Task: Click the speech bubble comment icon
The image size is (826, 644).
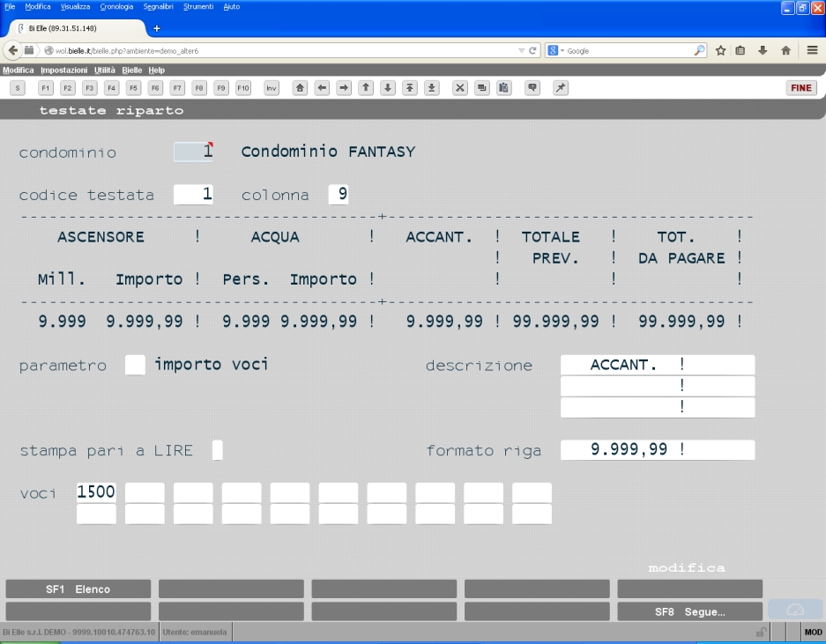Action: coord(532,88)
